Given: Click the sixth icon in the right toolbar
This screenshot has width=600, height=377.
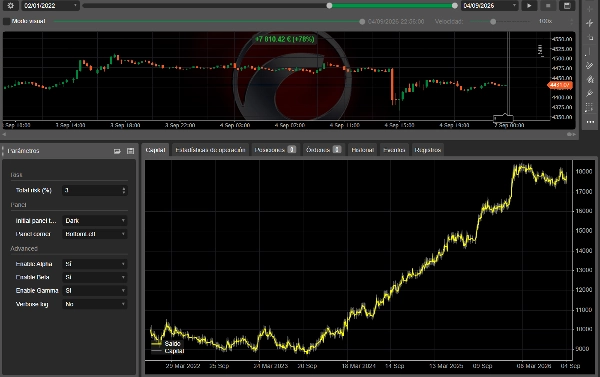Looking at the screenshot, I should (590, 79).
